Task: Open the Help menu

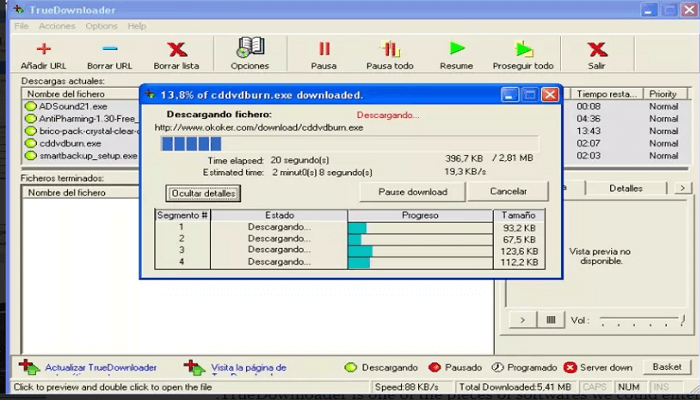Action: point(137,26)
